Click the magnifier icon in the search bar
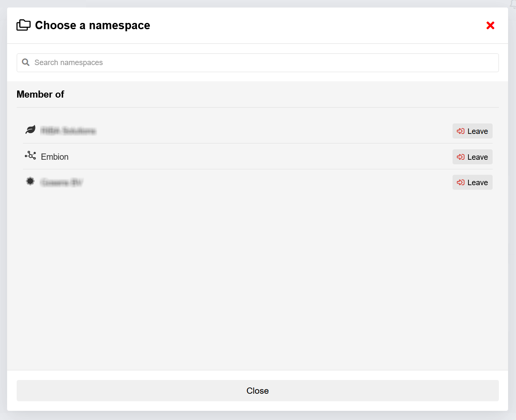 pos(26,63)
